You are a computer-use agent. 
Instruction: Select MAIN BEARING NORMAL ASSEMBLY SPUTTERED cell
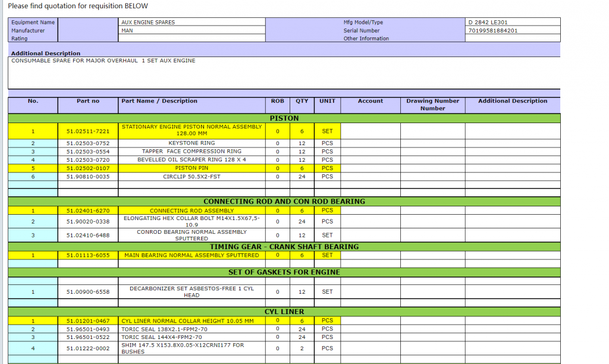(192, 255)
